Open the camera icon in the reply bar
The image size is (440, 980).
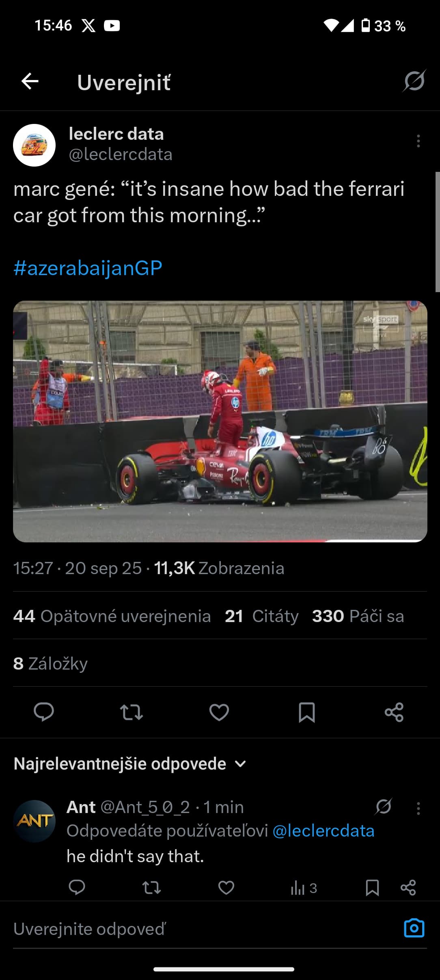tap(414, 928)
